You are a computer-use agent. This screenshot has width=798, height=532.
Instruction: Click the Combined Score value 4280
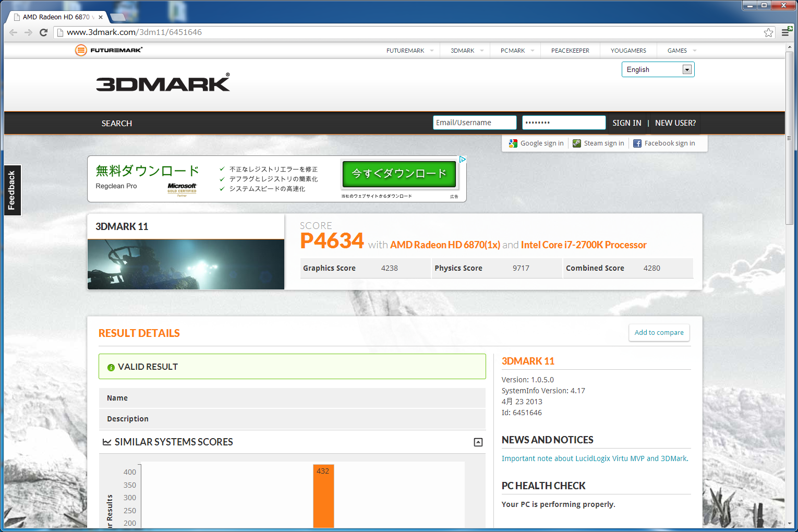coord(652,268)
